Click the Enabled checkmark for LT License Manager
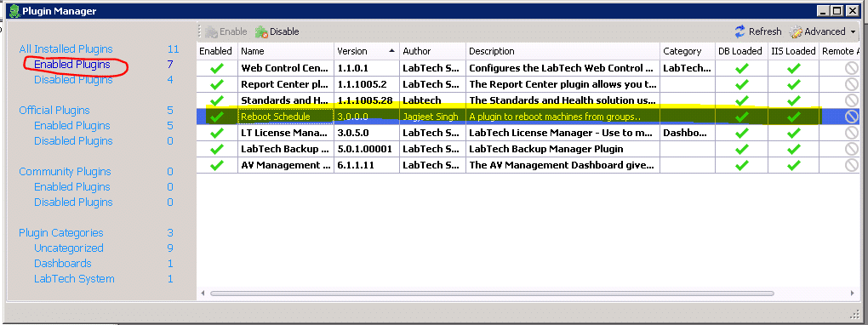Screen dimensions: 868x325 [217, 133]
